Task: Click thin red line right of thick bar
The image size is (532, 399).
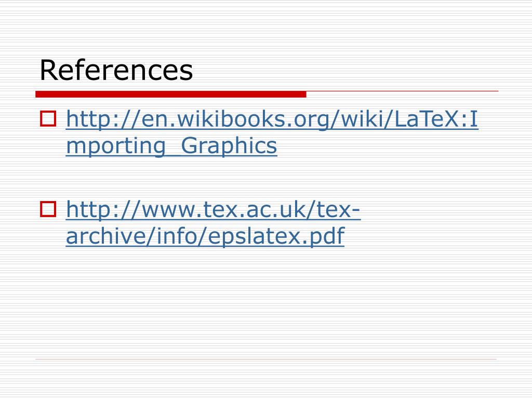Action: coord(403,91)
